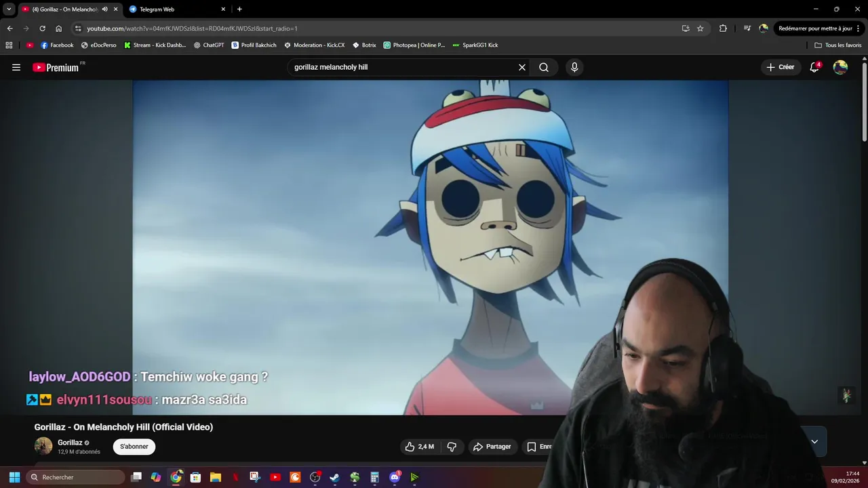Image resolution: width=868 pixels, height=488 pixels.
Task: Close the Gorillaz - On Melancholy tab
Action: (x=115, y=9)
